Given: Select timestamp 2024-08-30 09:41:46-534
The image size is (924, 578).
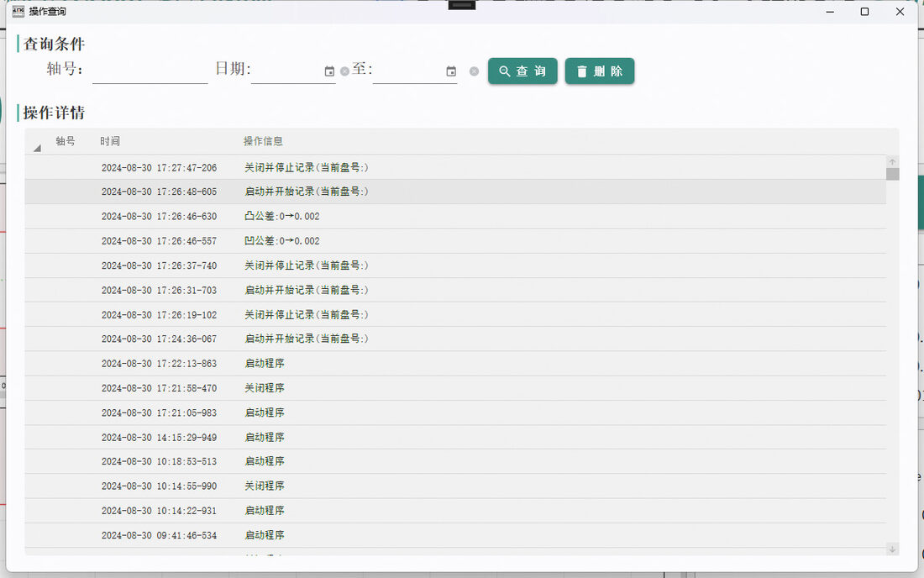Looking at the screenshot, I should pos(159,536).
